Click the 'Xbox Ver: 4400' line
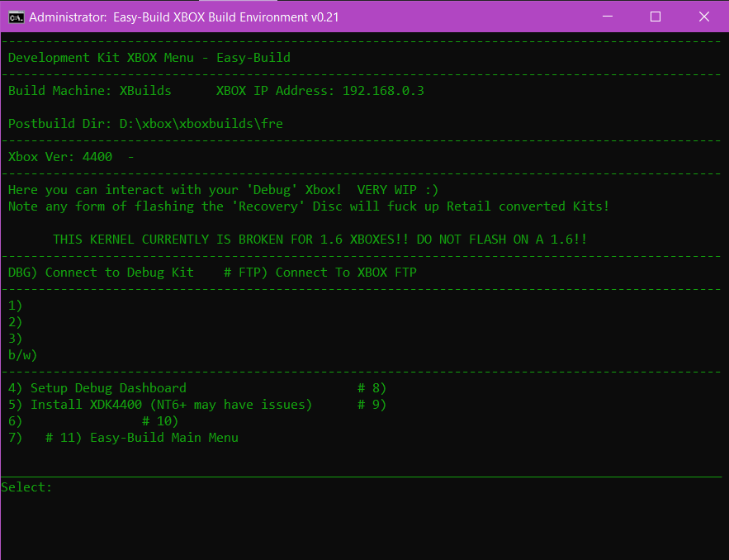Screen dimensions: 729x560 click(60, 157)
